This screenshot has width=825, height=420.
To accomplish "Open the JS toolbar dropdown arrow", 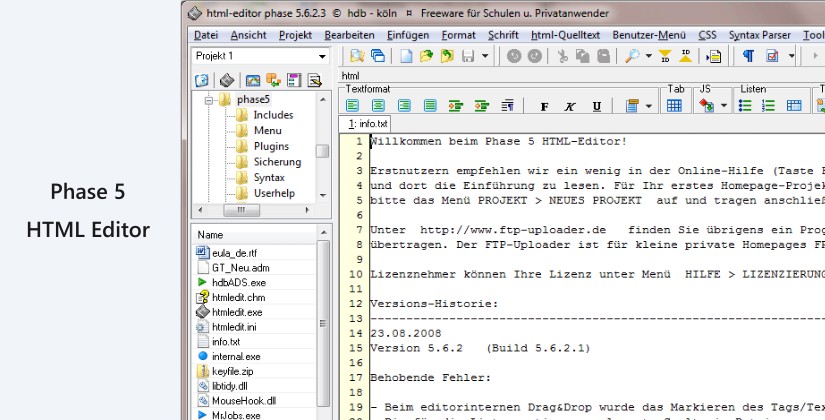I will 724,106.
